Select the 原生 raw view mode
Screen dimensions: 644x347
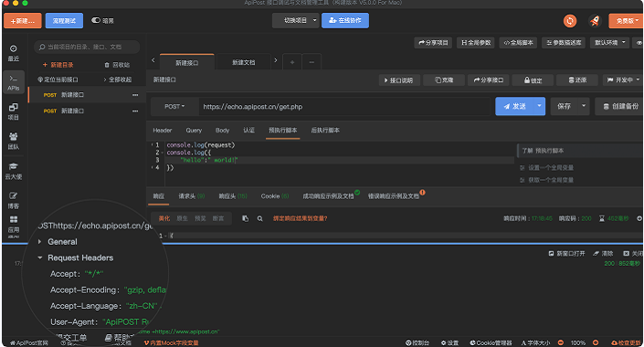(182, 218)
